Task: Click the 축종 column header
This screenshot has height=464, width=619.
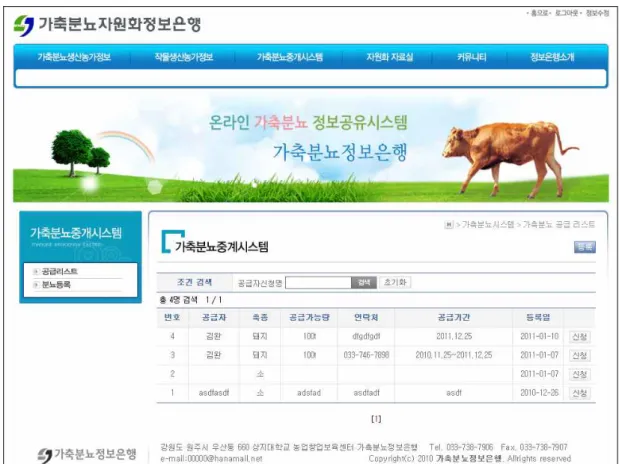Action: [260, 317]
